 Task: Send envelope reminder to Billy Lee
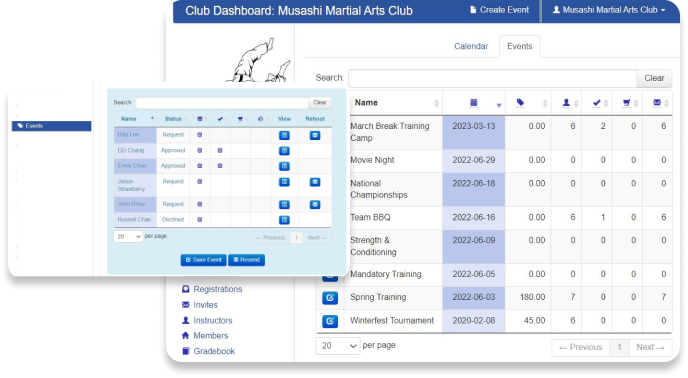tap(315, 135)
